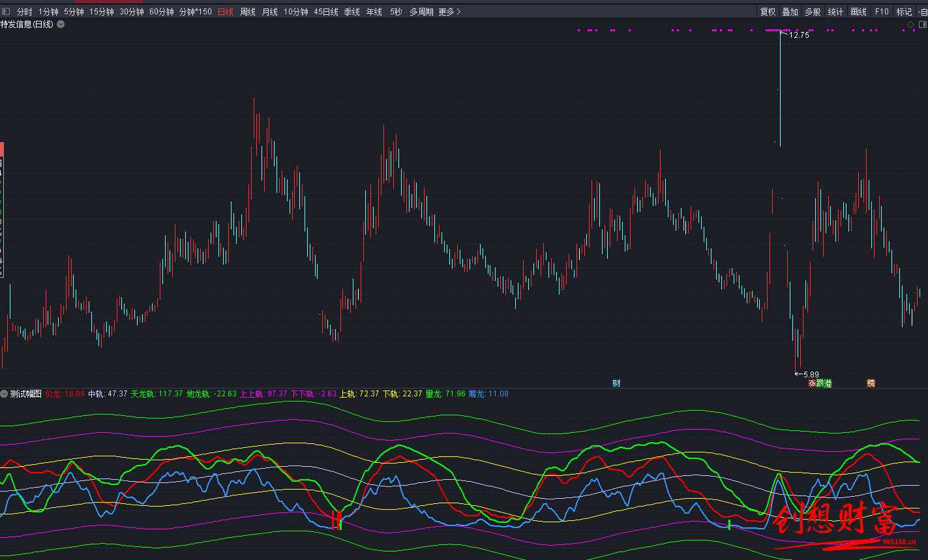Click the 标记 mark button
Image resolution: width=928 pixels, height=560 pixels.
point(904,12)
